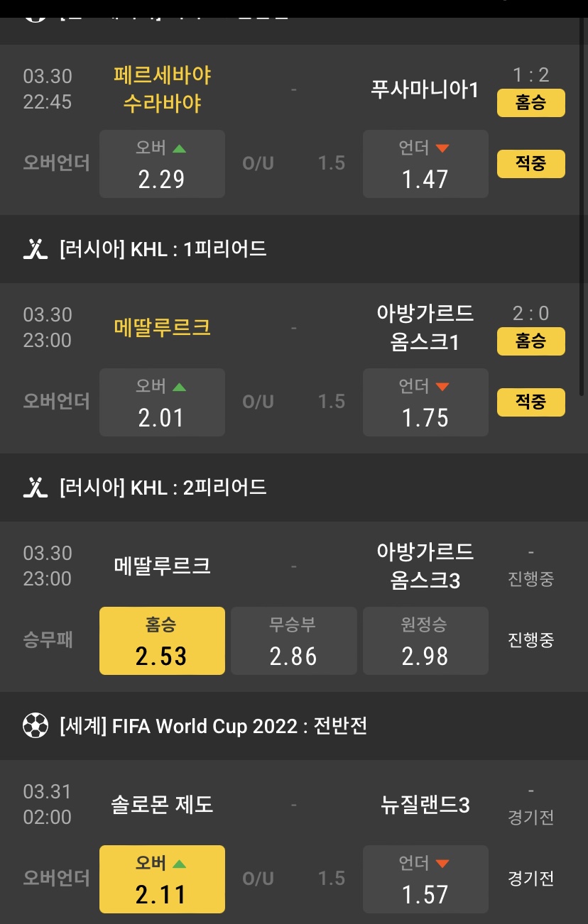
Task: Click the green up arrow on 오버 2.29
Action: (x=180, y=148)
